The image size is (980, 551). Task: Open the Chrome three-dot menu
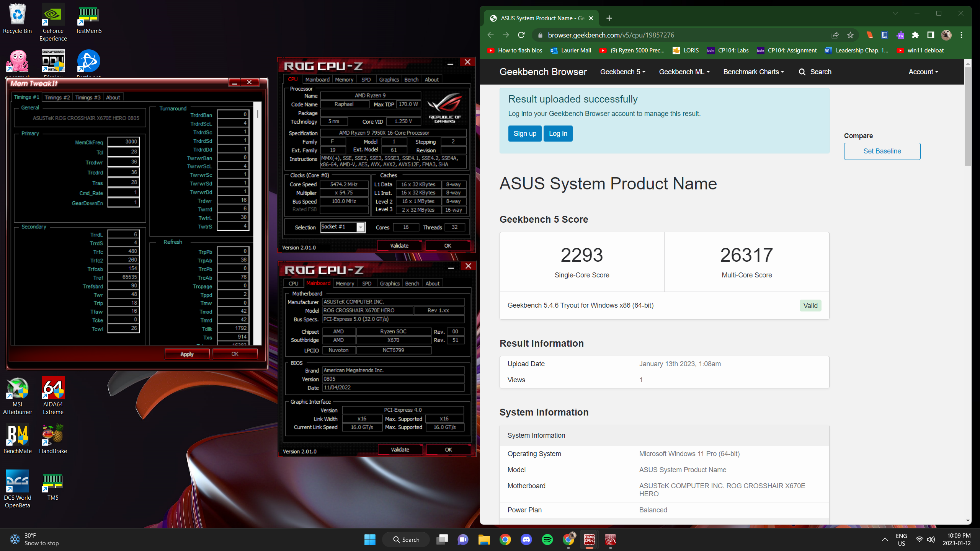pos(961,35)
